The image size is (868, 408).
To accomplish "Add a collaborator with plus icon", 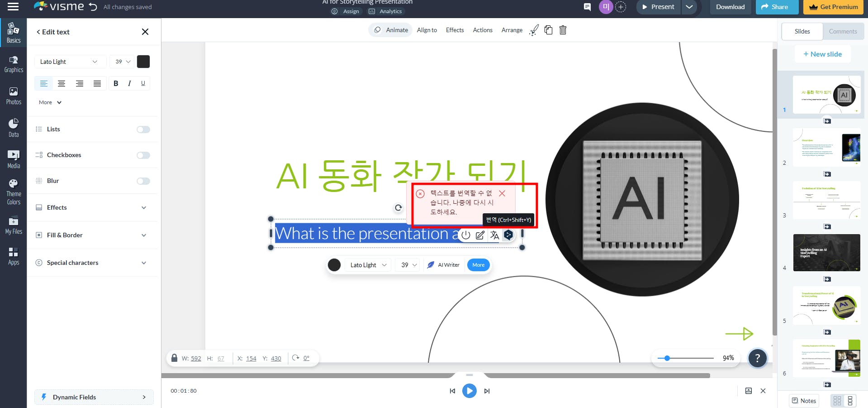I will [x=621, y=7].
